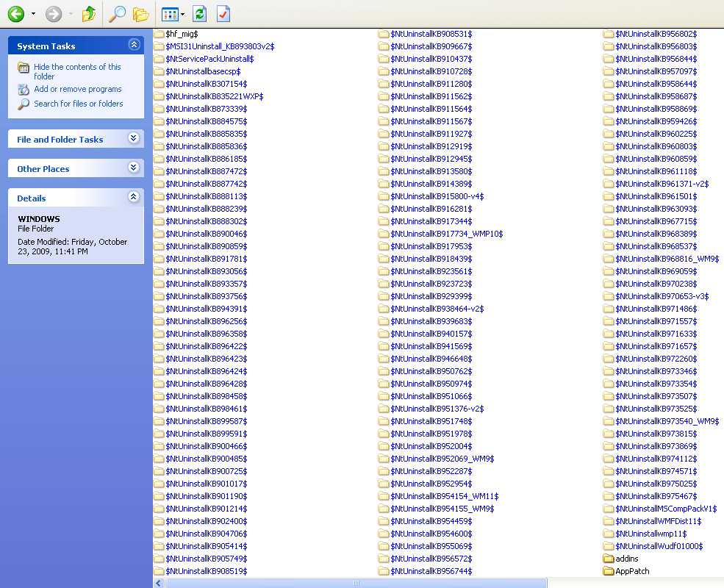The width and height of the screenshot is (724, 588).
Task: Go up one folder level
Action: (x=88, y=13)
